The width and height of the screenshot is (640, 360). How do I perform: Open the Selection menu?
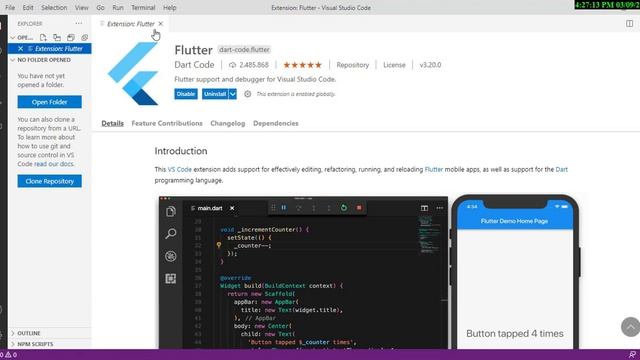point(54,7)
